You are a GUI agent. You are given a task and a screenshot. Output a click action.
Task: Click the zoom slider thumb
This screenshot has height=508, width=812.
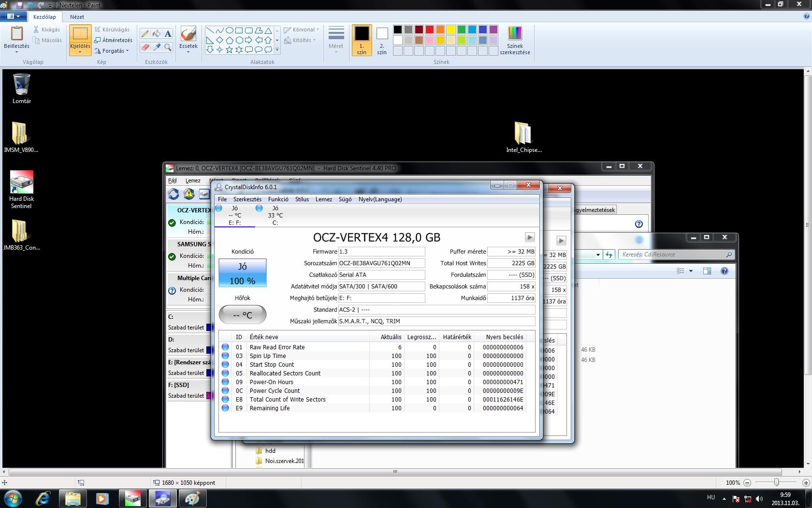[x=776, y=482]
